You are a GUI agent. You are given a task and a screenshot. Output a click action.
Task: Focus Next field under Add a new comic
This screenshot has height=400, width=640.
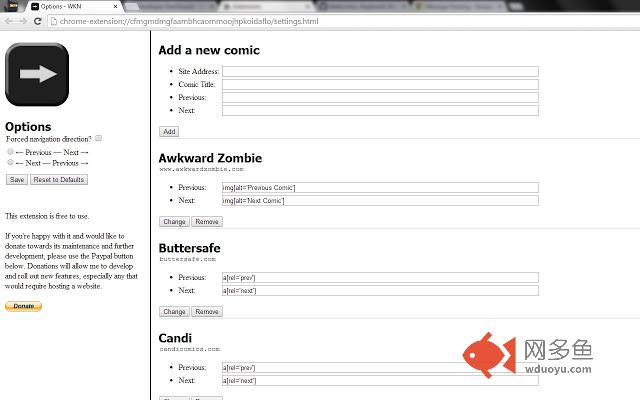click(380, 111)
